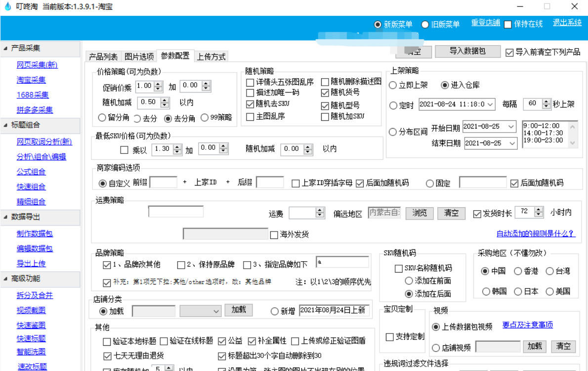Click the 退出系统 link
This screenshot has height=371, width=588.
[566, 23]
